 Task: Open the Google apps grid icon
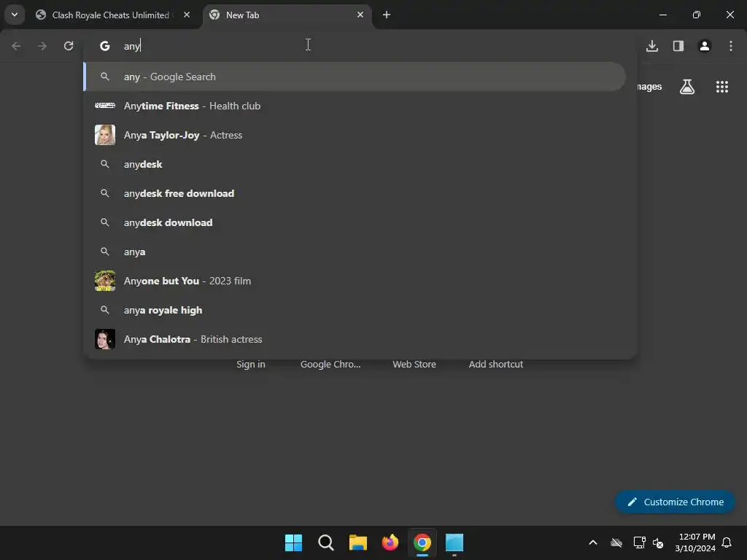[722, 87]
